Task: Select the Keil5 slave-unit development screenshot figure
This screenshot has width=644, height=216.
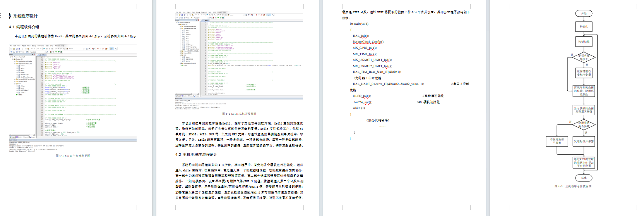Action: coord(239,60)
